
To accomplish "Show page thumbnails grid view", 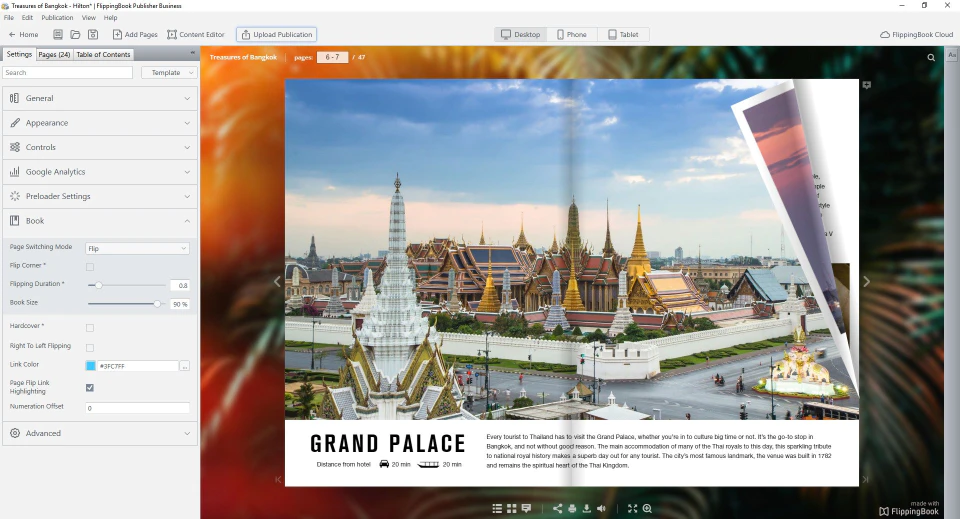I will coord(511,509).
